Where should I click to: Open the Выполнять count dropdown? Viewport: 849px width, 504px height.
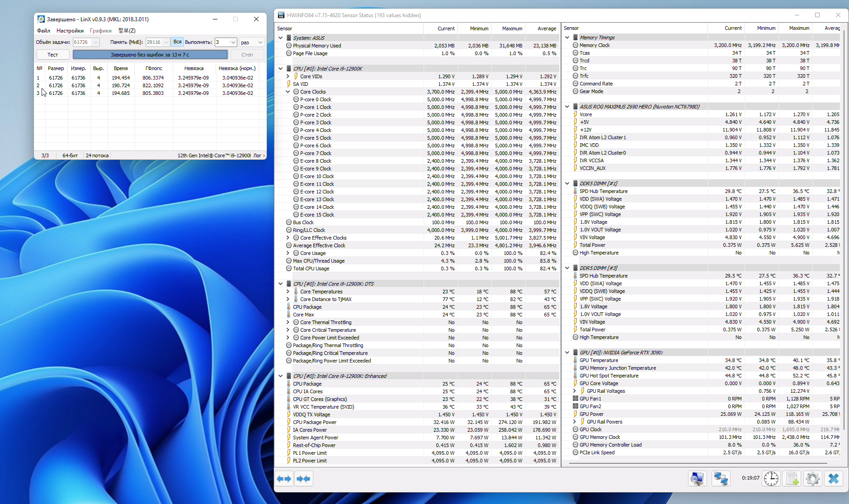233,42
